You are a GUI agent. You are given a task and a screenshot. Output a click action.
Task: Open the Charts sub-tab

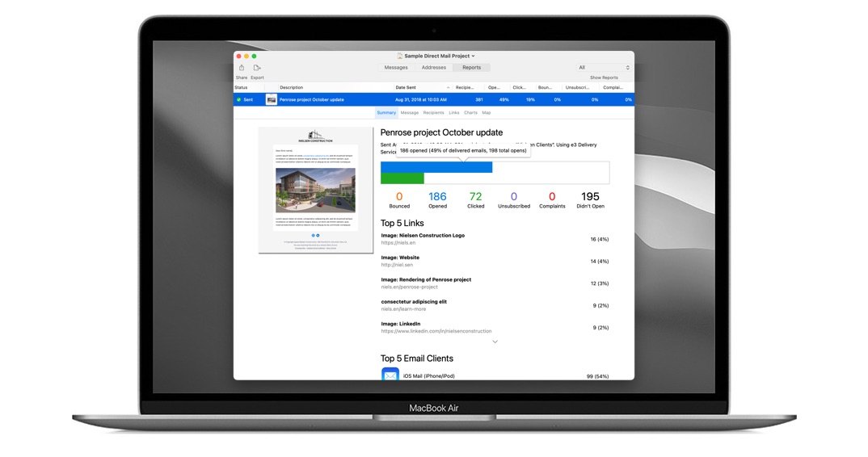point(470,112)
